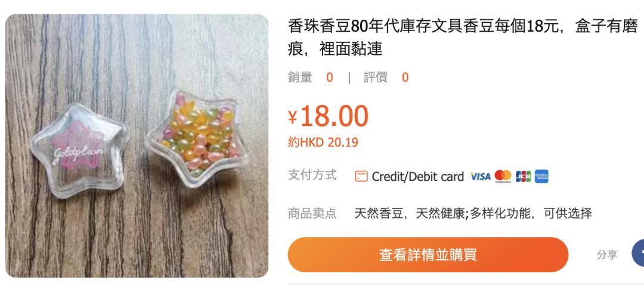The height and width of the screenshot is (289, 644).
Task: Click the 銷量 sales count zero
Action: click(329, 77)
